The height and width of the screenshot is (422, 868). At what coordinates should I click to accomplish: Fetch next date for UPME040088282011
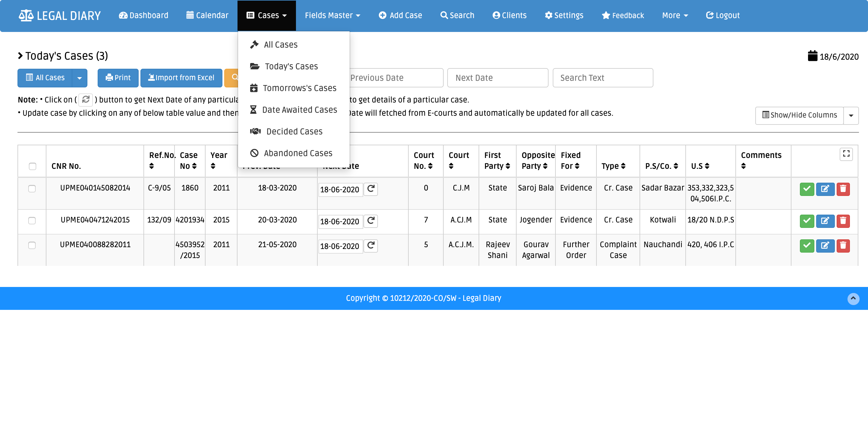(x=371, y=246)
